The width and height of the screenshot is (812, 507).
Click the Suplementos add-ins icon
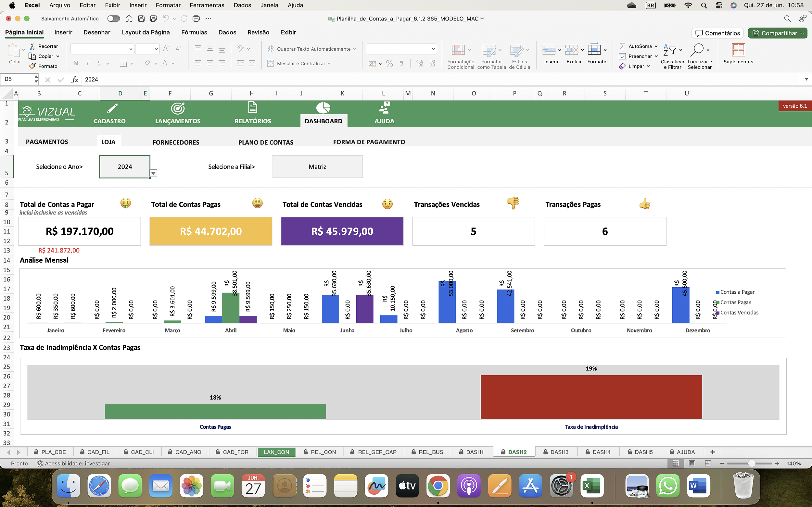point(738,50)
